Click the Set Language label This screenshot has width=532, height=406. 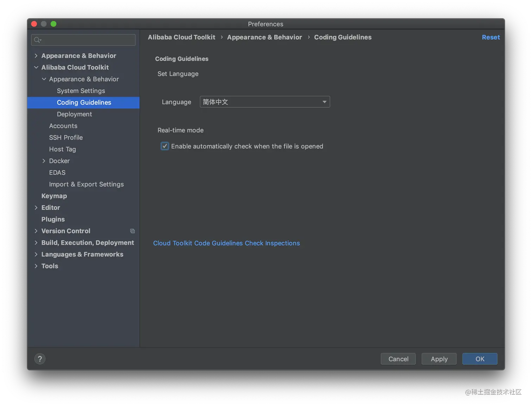(178, 74)
